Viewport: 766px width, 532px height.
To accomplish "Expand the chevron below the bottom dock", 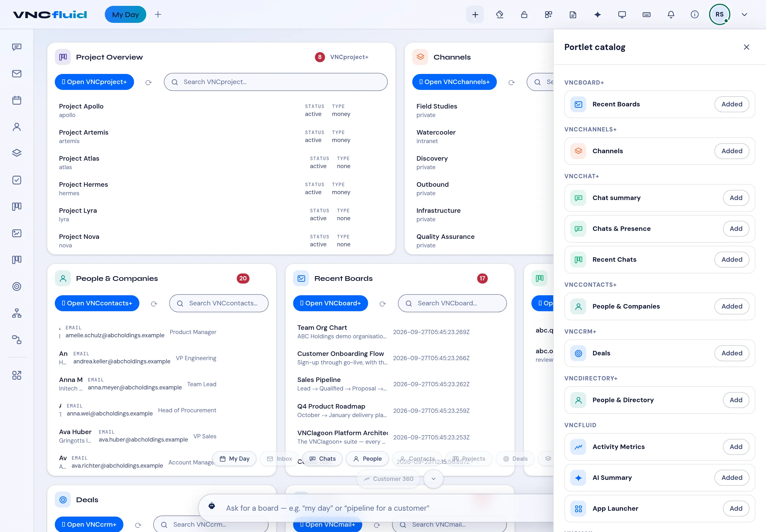I will [x=433, y=479].
